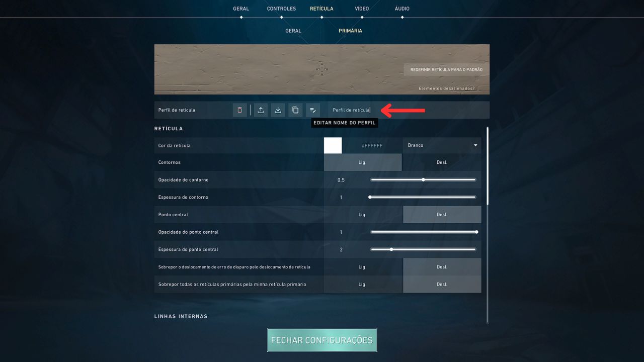644x362 pixels.
Task: Adjust the Opacidade de contorno slider
Action: point(423,179)
